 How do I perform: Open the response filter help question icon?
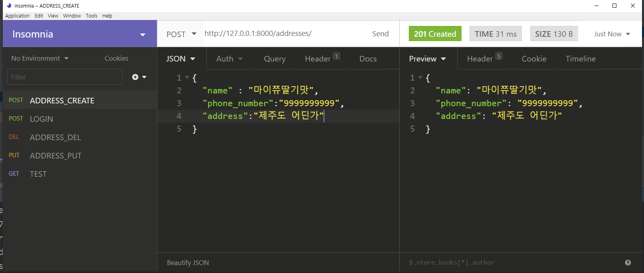(628, 263)
